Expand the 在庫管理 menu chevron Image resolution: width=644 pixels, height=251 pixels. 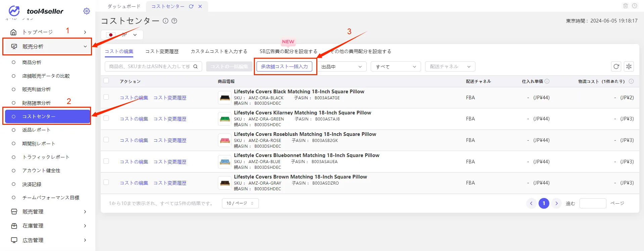click(x=85, y=226)
